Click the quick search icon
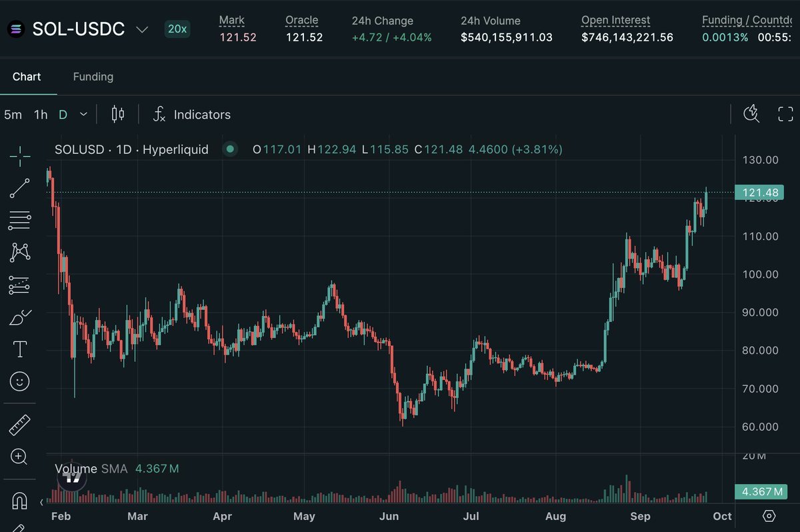 click(x=751, y=114)
